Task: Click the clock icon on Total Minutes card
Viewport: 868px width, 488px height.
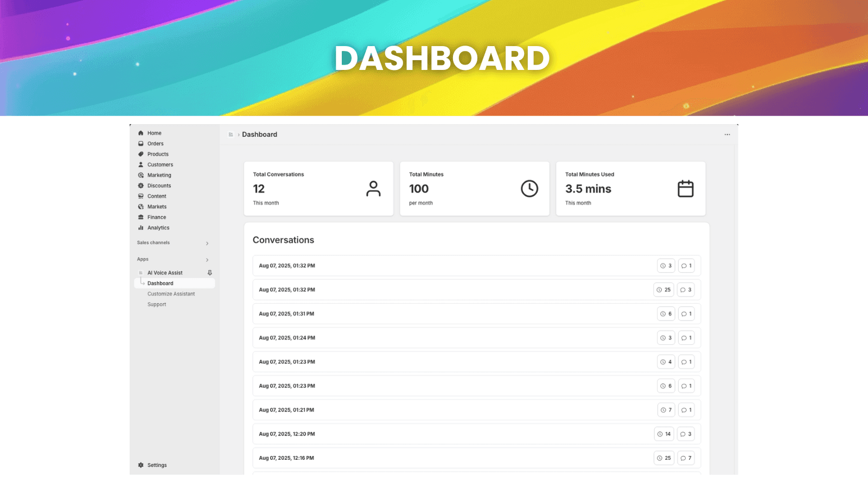Action: click(529, 189)
